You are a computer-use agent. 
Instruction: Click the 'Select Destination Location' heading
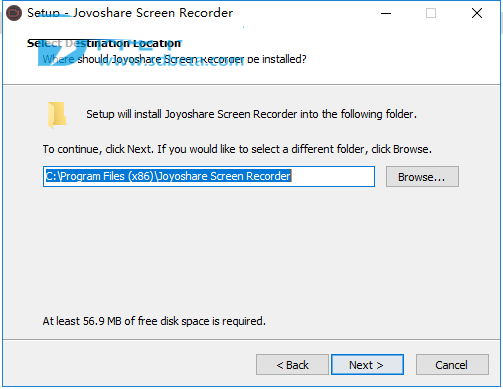[104, 43]
